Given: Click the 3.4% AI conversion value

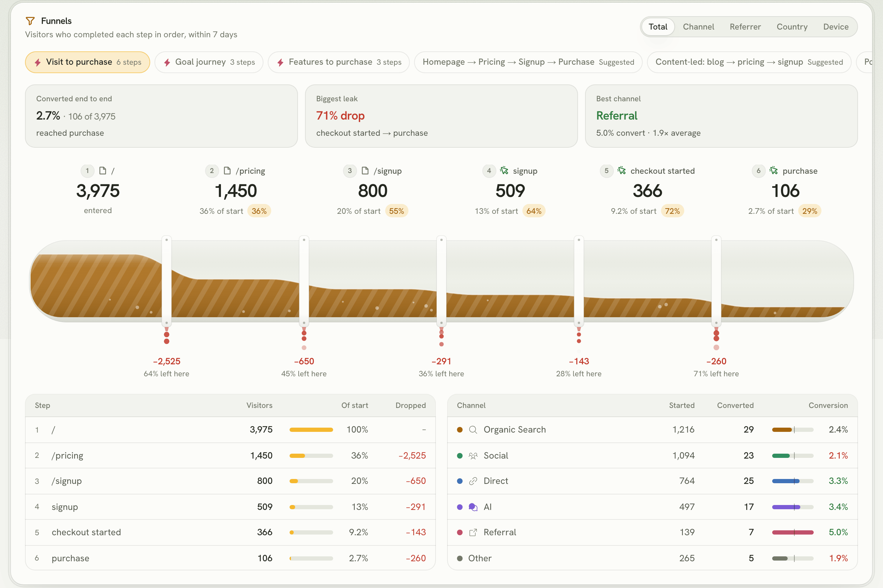Looking at the screenshot, I should tap(838, 507).
